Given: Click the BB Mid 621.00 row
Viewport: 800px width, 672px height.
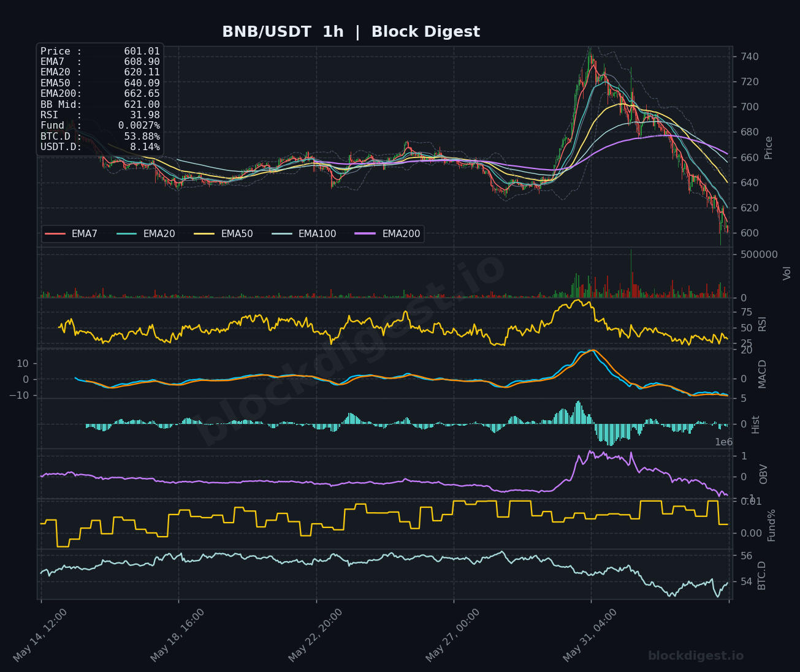Looking at the screenshot, I should (x=100, y=105).
